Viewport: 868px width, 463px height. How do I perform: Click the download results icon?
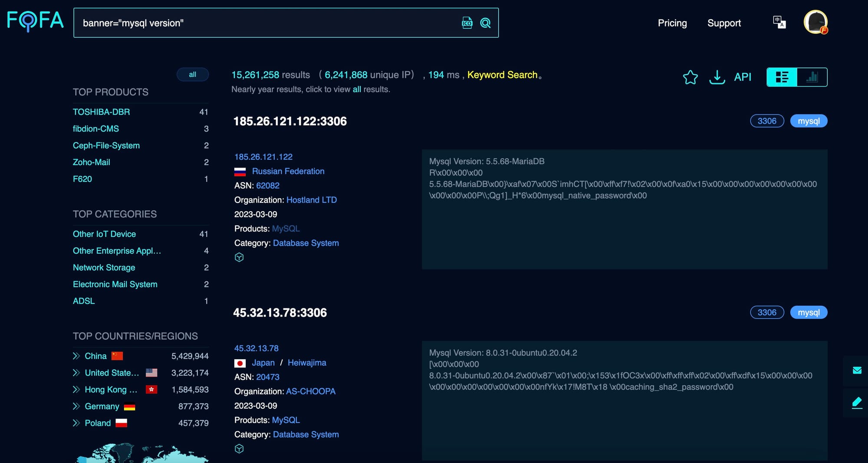pos(717,77)
